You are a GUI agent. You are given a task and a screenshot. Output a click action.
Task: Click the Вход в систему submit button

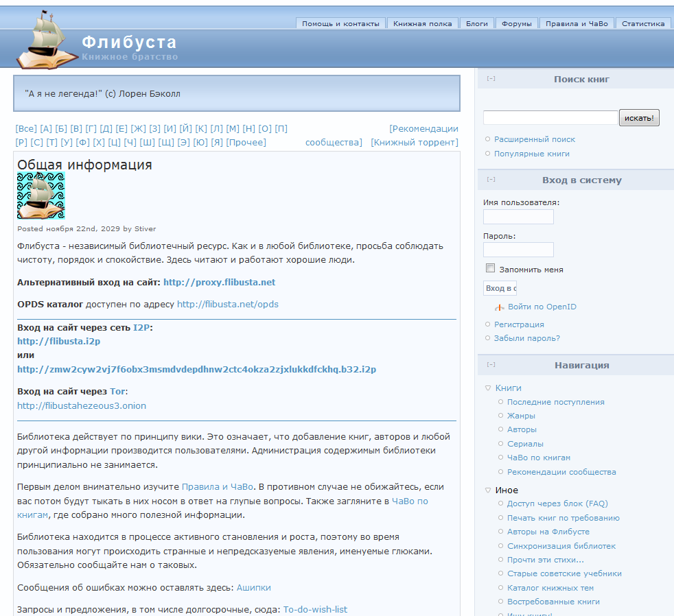[500, 288]
